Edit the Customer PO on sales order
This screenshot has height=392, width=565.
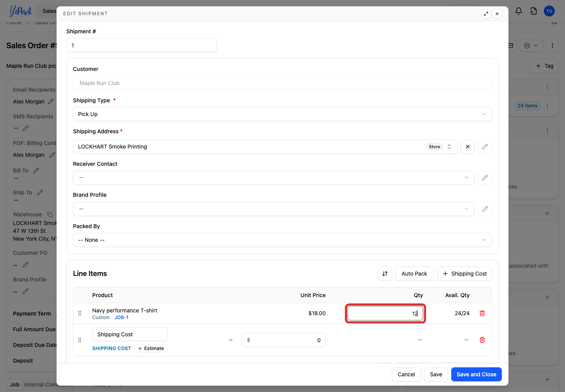pyautogui.click(x=26, y=265)
